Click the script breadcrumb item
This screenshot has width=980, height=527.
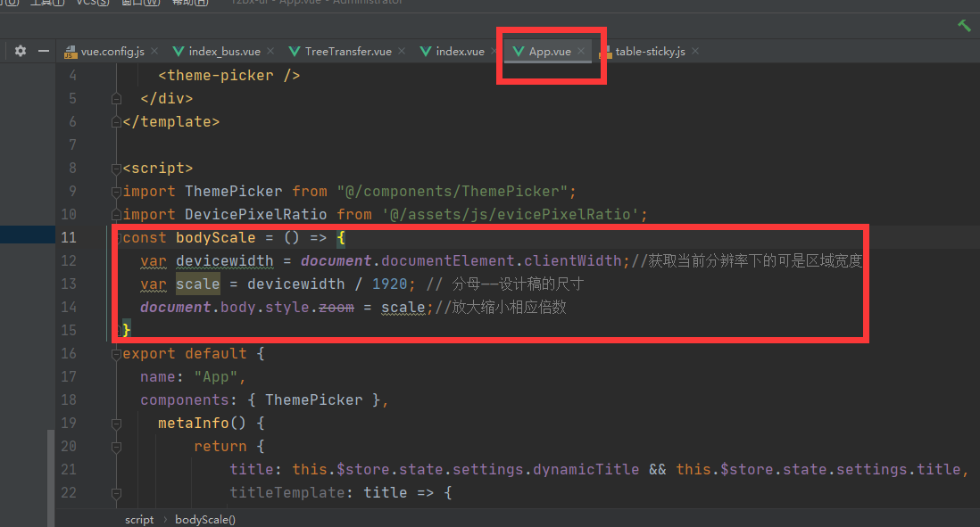139,519
